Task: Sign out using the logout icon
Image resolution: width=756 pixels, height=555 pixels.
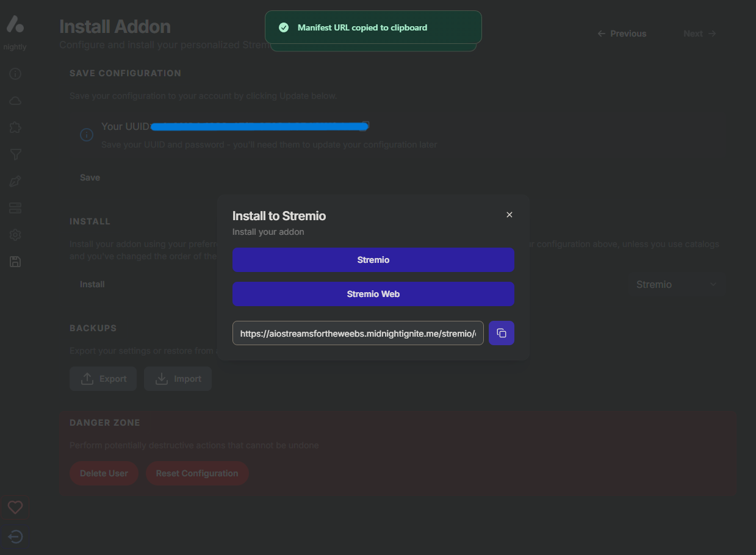Action: tap(15, 537)
